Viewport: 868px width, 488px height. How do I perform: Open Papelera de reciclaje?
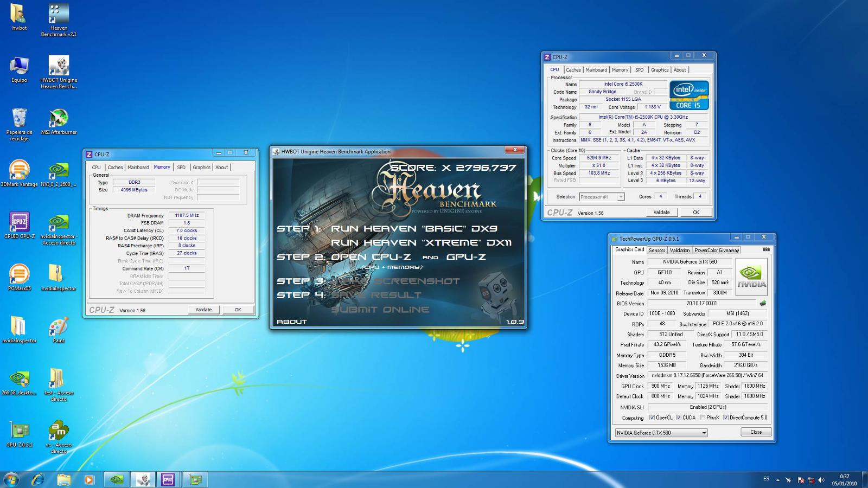(19, 124)
